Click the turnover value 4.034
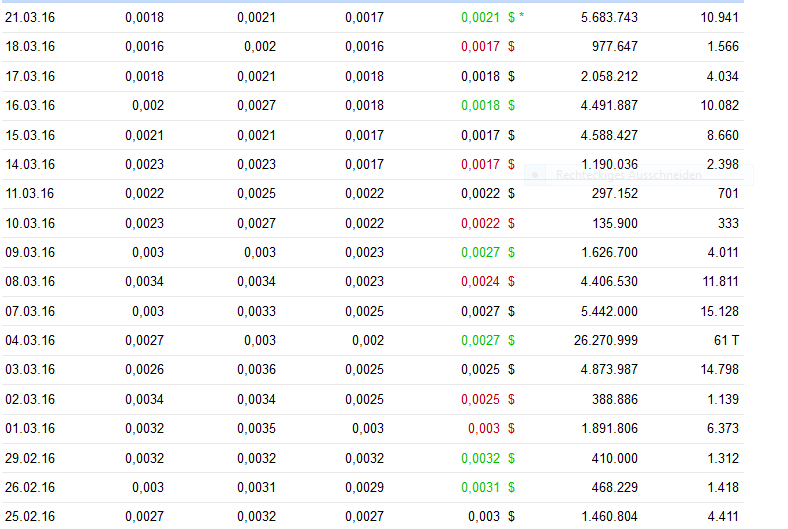The width and height of the screenshot is (788, 529). pos(723,76)
